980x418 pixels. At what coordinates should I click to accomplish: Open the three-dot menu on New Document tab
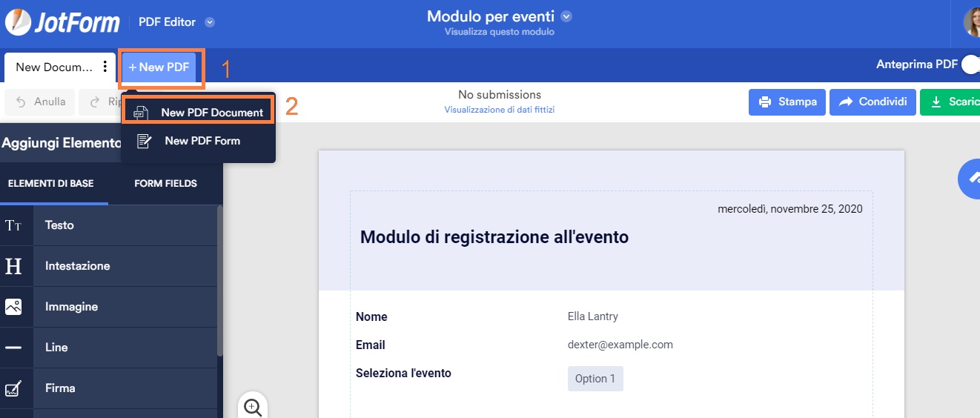pyautogui.click(x=105, y=67)
